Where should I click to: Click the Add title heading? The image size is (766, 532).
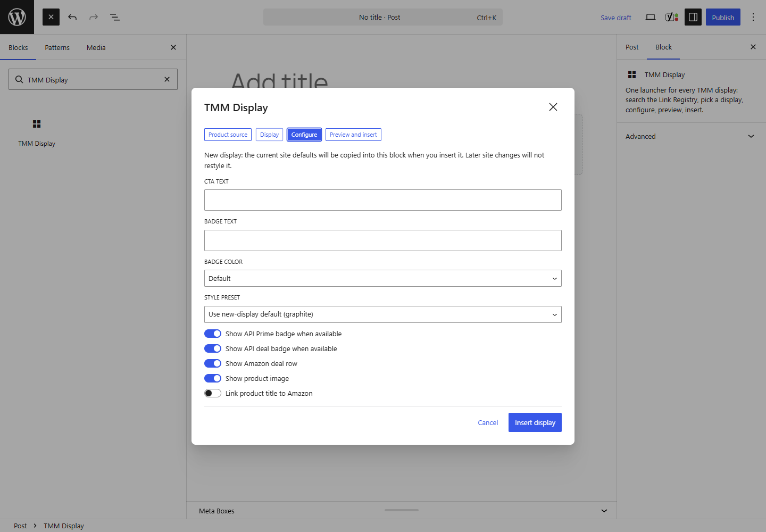coord(280,81)
